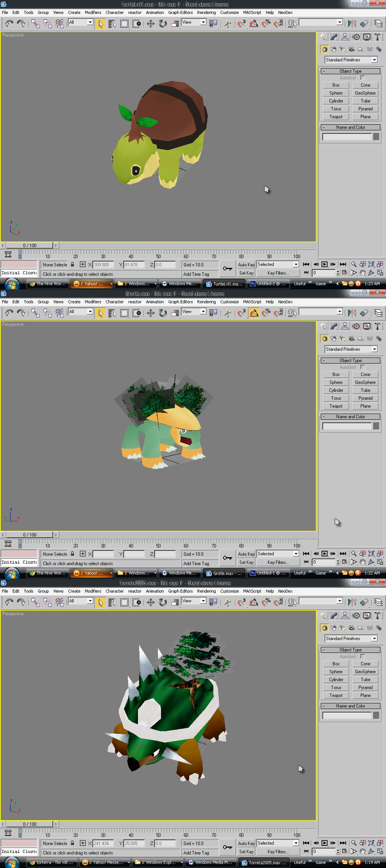This screenshot has height=868, width=386.
Task: Toggle Angle Snap in Grotle.max toolbar
Action: pos(254,313)
